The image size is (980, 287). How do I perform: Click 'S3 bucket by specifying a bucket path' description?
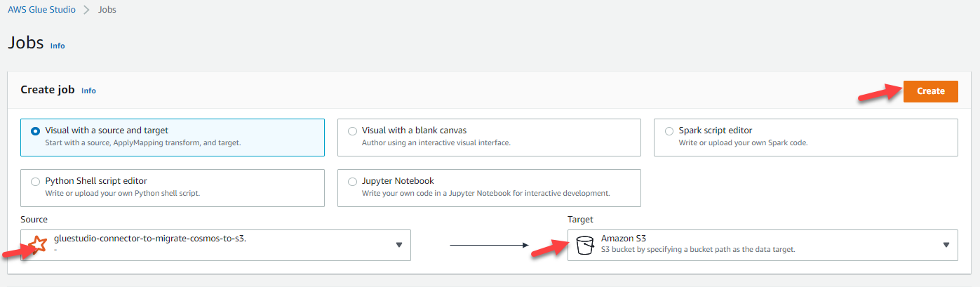pyautogui.click(x=698, y=249)
